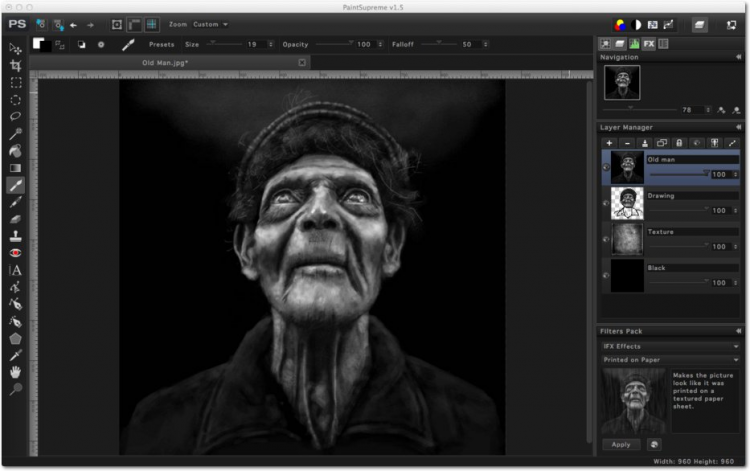Image resolution: width=750 pixels, height=471 pixels.
Task: Add a new layer with plus icon
Action: 609,143
